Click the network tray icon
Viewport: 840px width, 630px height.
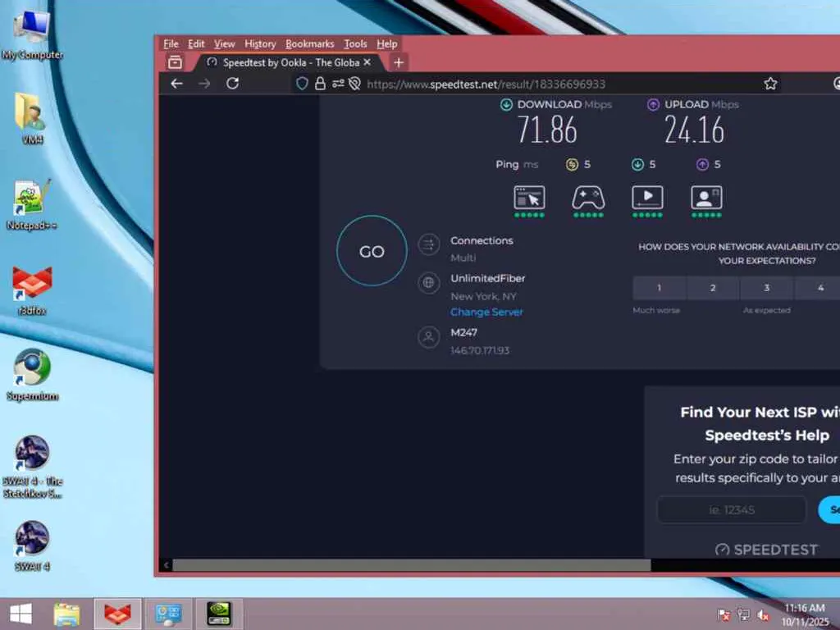click(x=743, y=614)
